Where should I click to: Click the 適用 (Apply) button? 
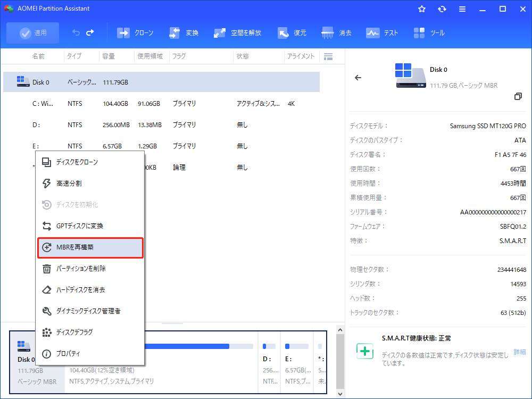pyautogui.click(x=32, y=33)
